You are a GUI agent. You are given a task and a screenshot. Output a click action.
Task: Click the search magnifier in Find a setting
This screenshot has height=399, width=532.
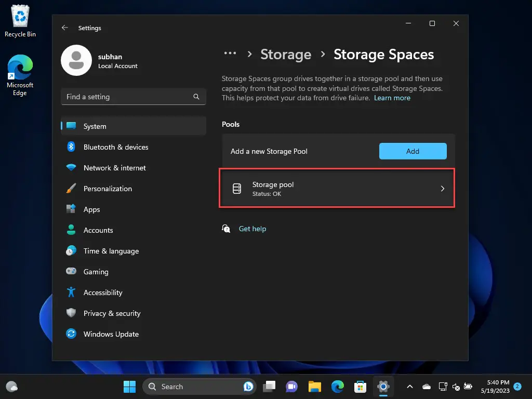[196, 97]
